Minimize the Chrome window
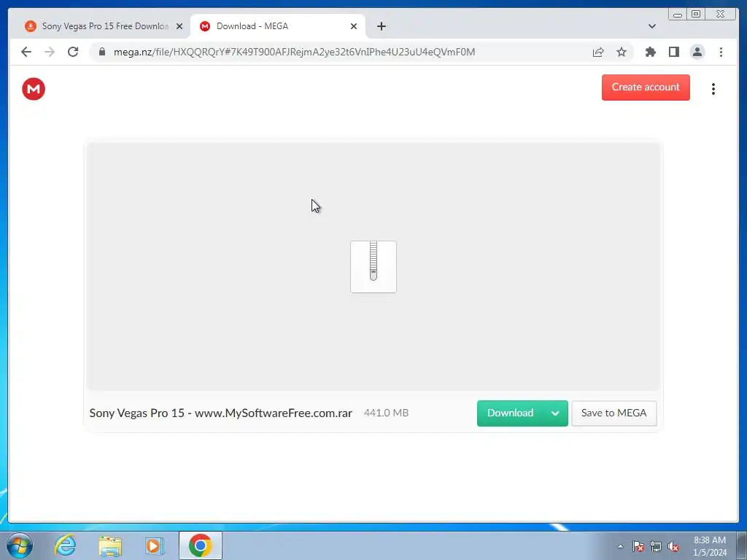 pos(678,15)
